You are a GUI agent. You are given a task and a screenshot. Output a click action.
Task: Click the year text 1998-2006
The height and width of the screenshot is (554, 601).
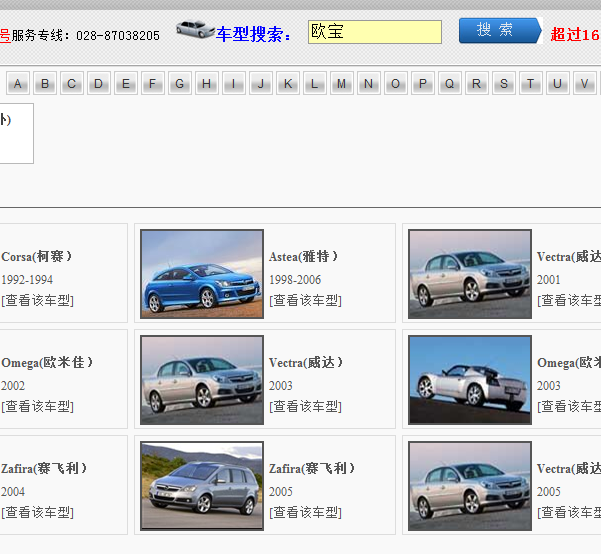pos(295,279)
